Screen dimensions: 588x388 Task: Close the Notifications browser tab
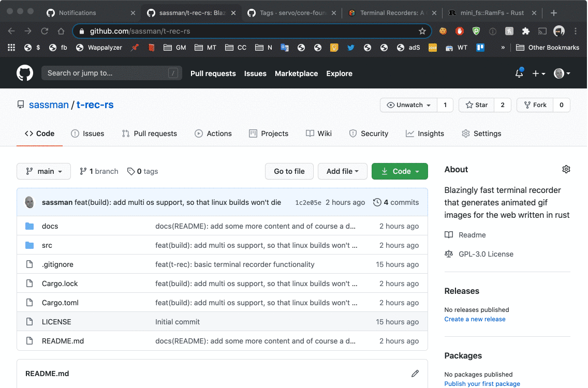[x=133, y=13]
